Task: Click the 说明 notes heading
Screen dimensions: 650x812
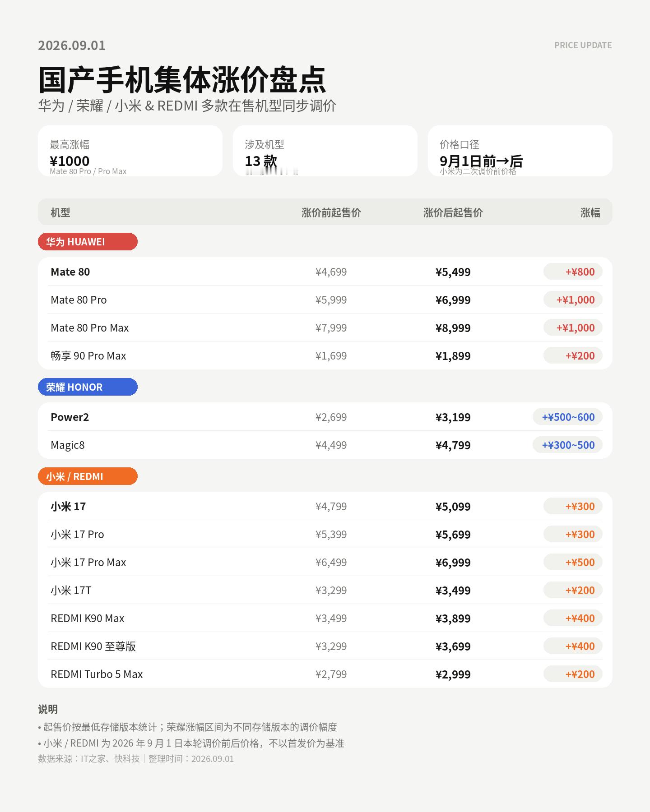Action: [x=48, y=709]
